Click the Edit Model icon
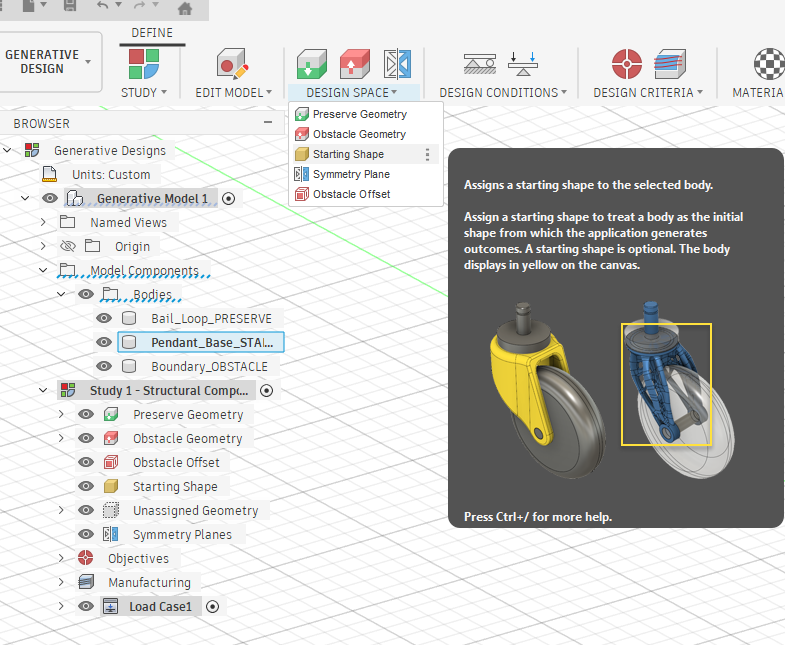 tap(232, 64)
